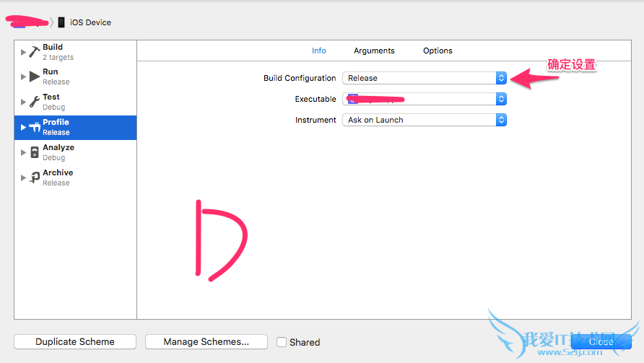The image size is (644, 363).
Task: Toggle the Shared checkbox
Action: 282,342
